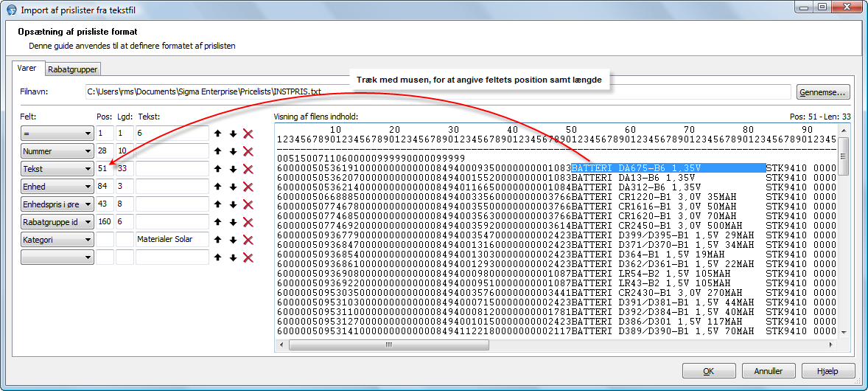Image resolution: width=868 pixels, height=391 pixels.
Task: Delete the empty last field row
Action: click(248, 258)
